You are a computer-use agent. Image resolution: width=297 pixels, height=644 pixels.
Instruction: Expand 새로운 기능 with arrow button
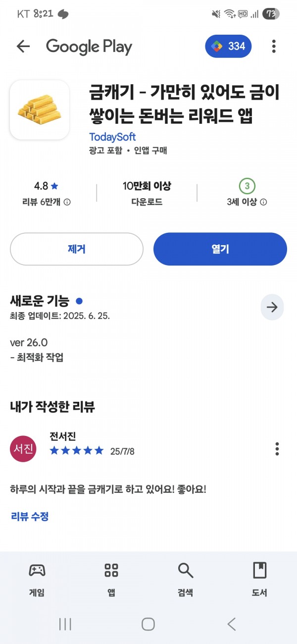[x=272, y=307]
